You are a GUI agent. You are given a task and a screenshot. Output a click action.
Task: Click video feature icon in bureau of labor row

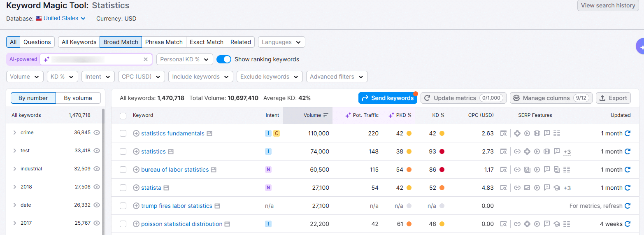[x=537, y=170]
